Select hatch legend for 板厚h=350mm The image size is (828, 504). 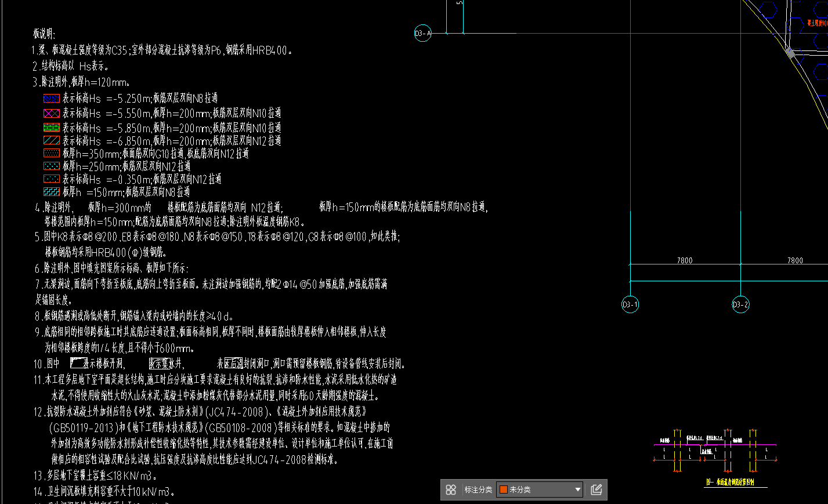[x=52, y=153]
